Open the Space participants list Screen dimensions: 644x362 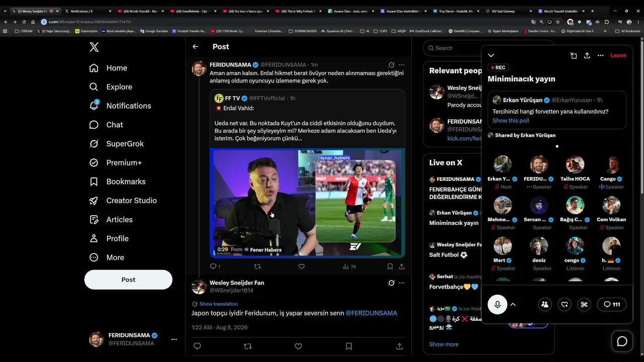point(545,304)
